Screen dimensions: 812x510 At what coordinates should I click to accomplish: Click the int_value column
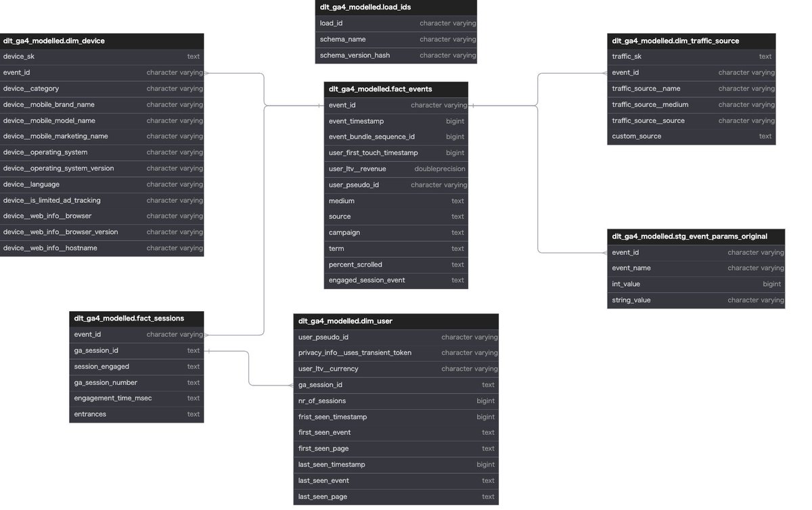[696, 284]
